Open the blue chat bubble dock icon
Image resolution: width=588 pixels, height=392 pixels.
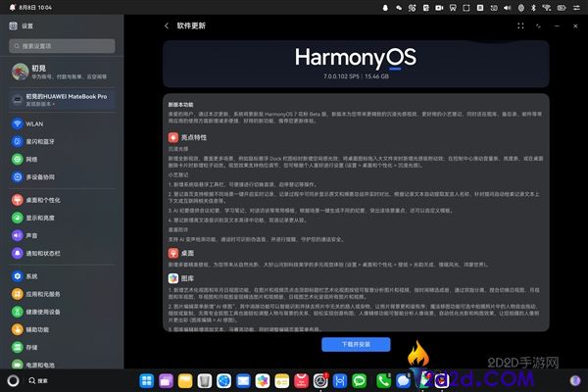403,381
